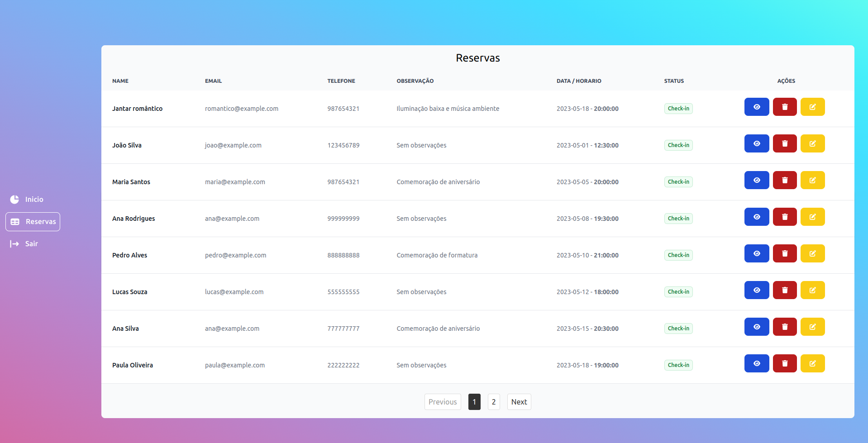Delete the Jantar romântico reservation

[x=785, y=107]
